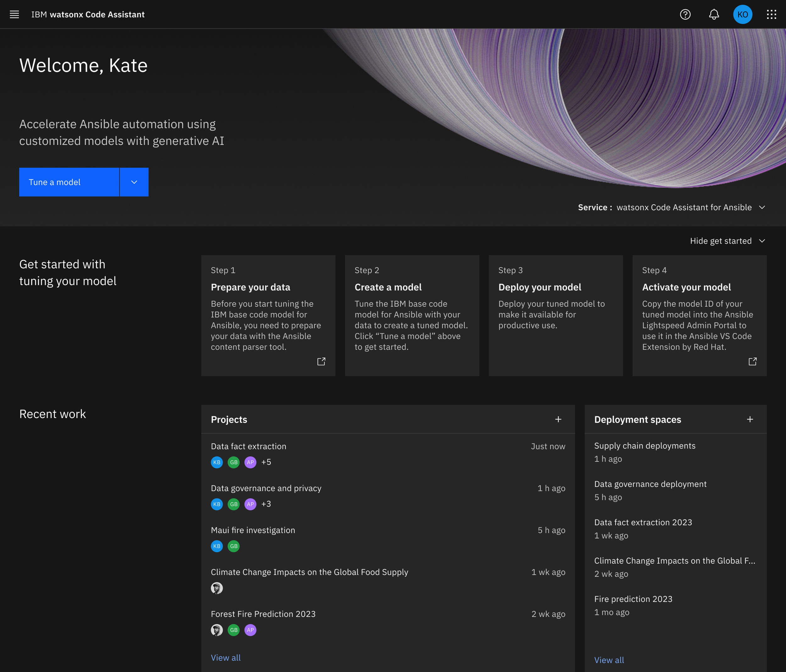Click View all under Deployment spaces
Viewport: 786px width, 672px height.
coord(609,660)
